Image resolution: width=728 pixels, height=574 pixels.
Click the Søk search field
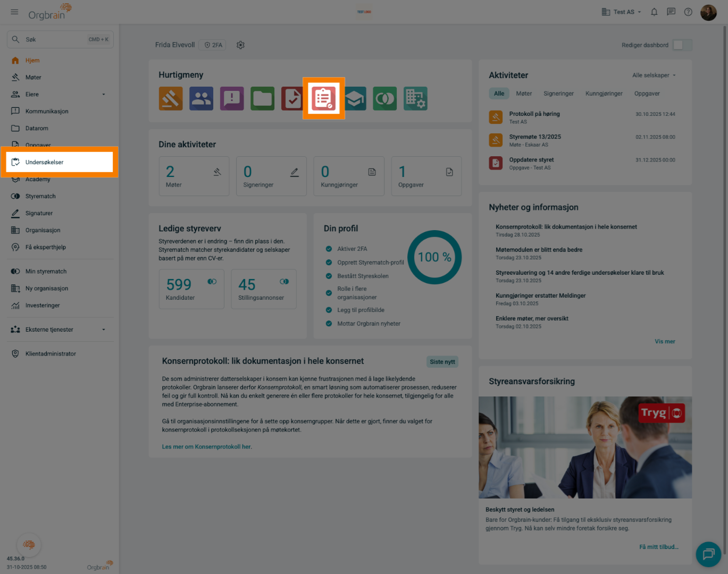tap(60, 39)
